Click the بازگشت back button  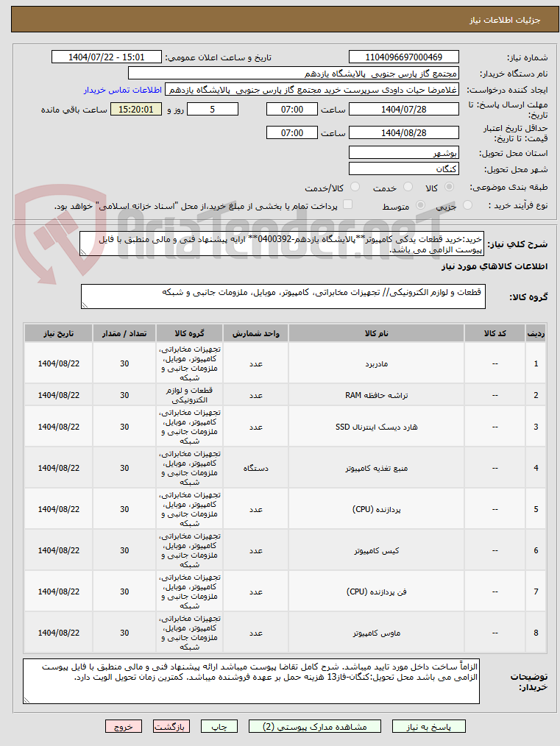click(x=171, y=726)
